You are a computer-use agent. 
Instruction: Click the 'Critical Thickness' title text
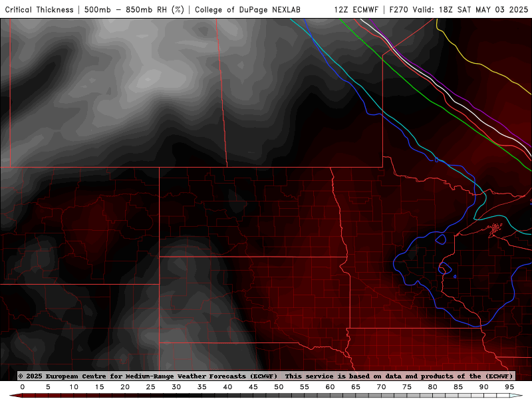39,9
